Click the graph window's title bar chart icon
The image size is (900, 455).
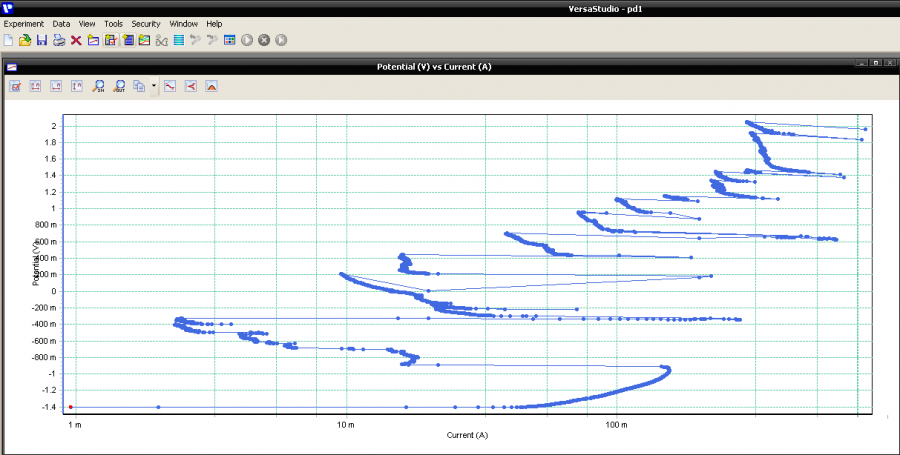click(11, 67)
